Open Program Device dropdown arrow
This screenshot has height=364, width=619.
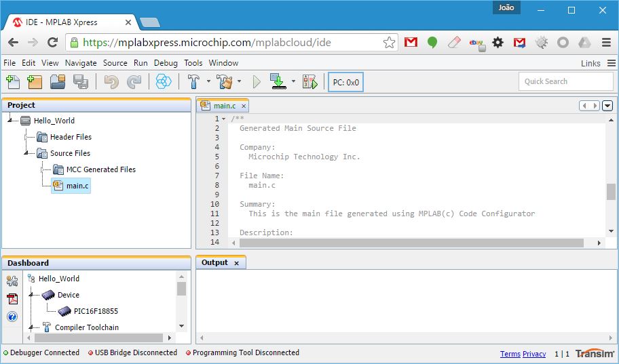[x=293, y=81]
